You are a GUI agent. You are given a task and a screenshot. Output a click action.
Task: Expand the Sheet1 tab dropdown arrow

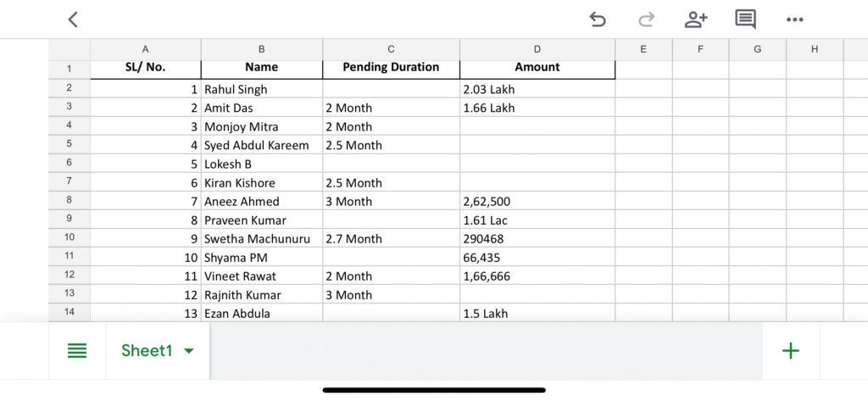coord(189,351)
